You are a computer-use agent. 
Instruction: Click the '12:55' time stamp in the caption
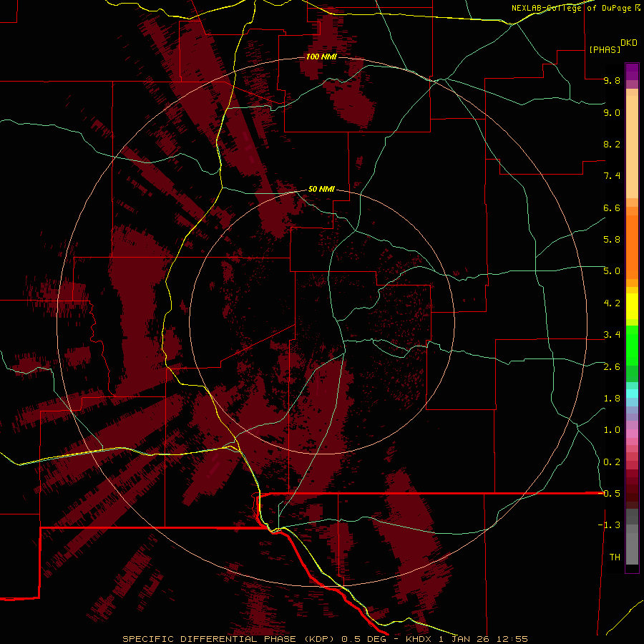(512, 639)
